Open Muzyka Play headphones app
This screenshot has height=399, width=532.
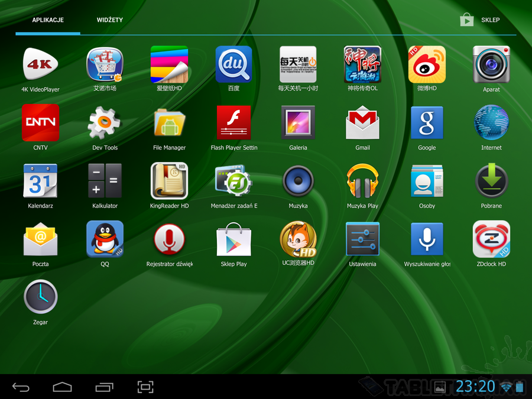362,181
